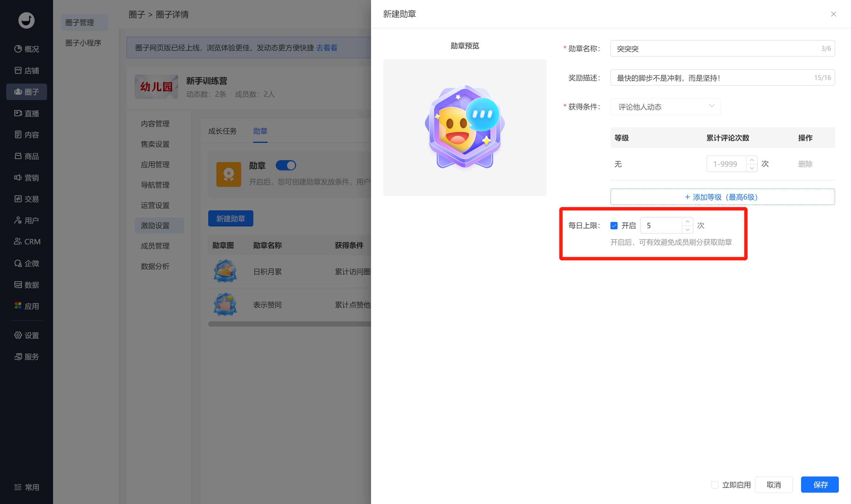The height and width of the screenshot is (504, 851).
Task: Open the 直播 live stream sidebar icon
Action: tap(18, 113)
